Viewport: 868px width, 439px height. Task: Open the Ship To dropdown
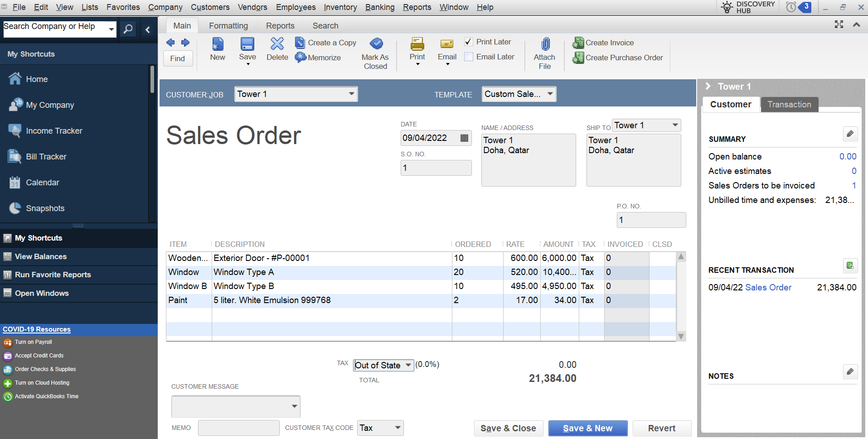tap(675, 125)
